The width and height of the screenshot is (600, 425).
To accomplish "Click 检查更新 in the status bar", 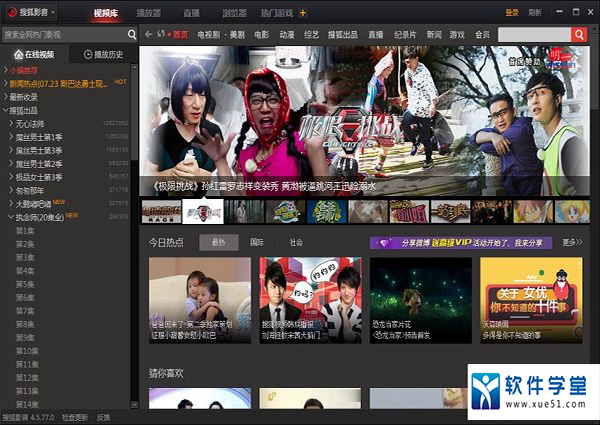I will tap(75, 417).
